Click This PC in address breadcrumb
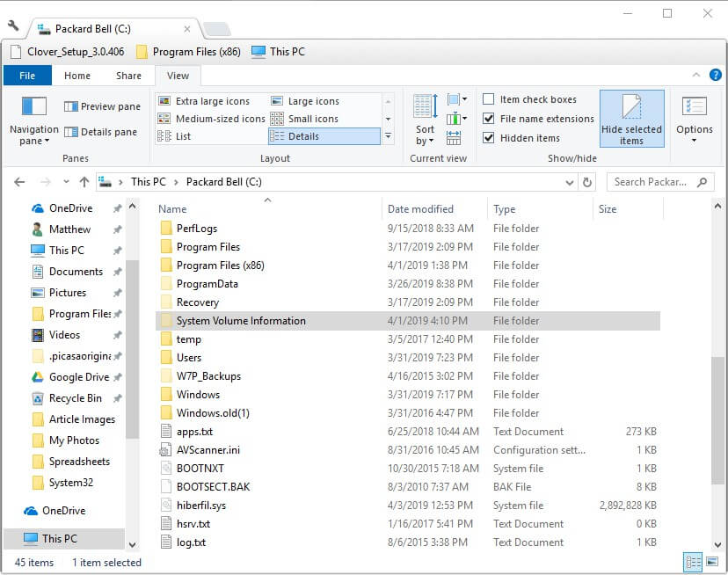 (148, 182)
